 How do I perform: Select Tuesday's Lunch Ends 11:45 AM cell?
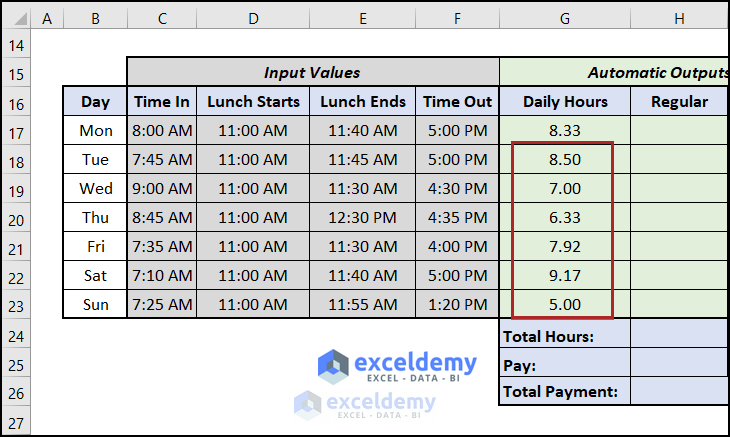[363, 159]
